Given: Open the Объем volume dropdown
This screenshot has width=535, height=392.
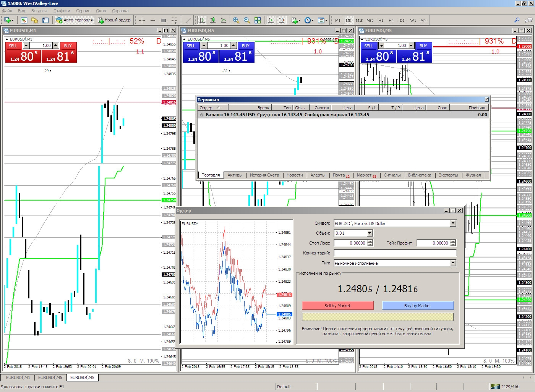Looking at the screenshot, I should tap(370, 233).
